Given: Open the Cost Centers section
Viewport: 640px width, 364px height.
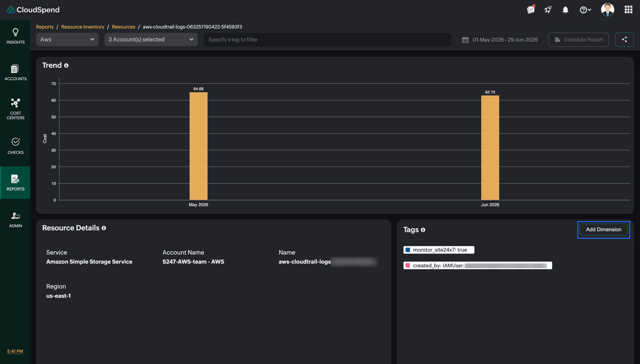Looking at the screenshot, I should point(15,109).
